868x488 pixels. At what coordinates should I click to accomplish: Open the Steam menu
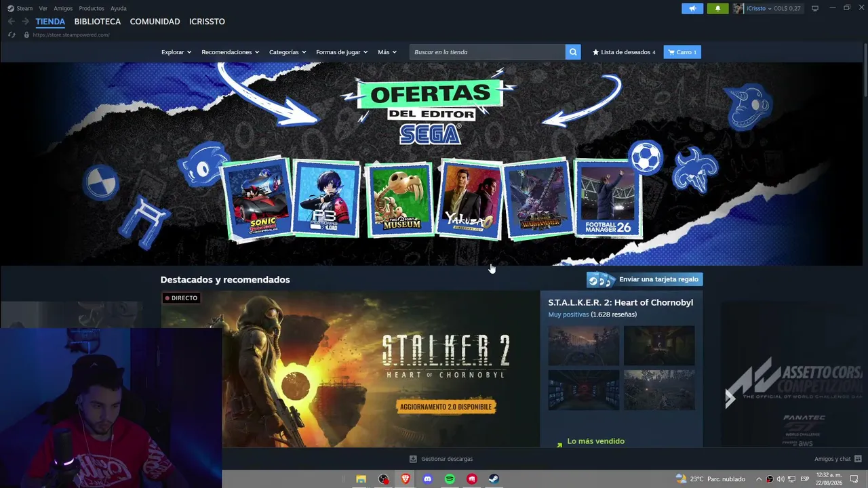coord(20,8)
